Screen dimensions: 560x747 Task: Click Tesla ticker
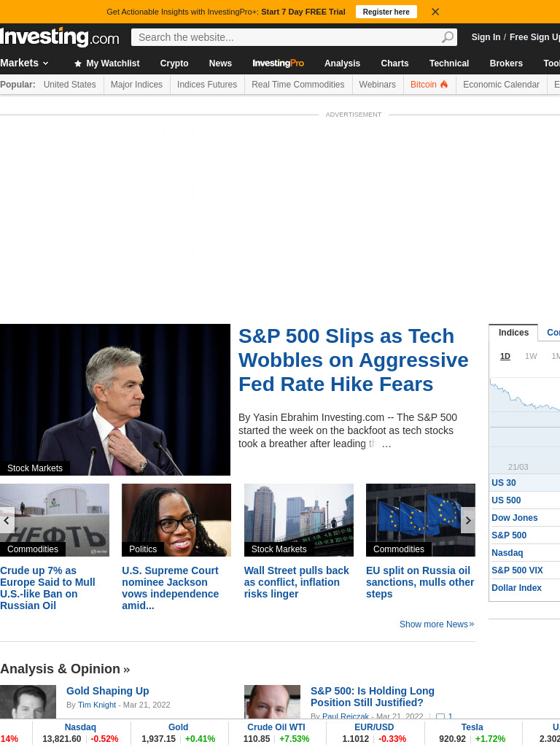[472, 727]
